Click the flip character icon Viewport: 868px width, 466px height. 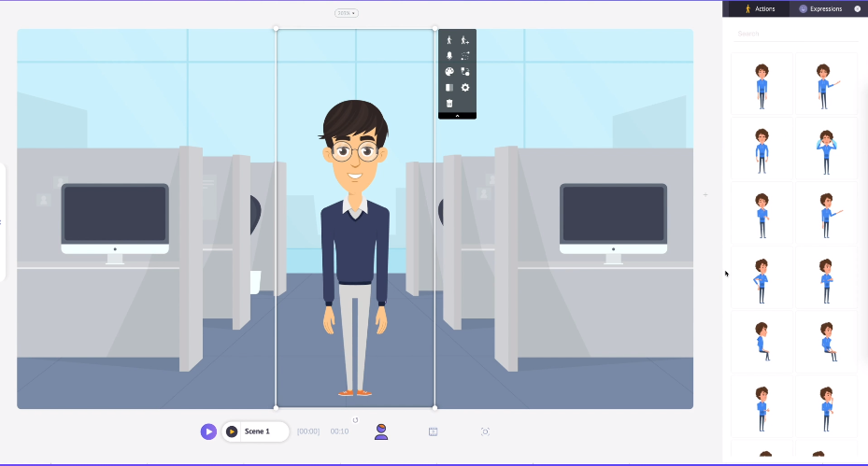[x=449, y=88]
